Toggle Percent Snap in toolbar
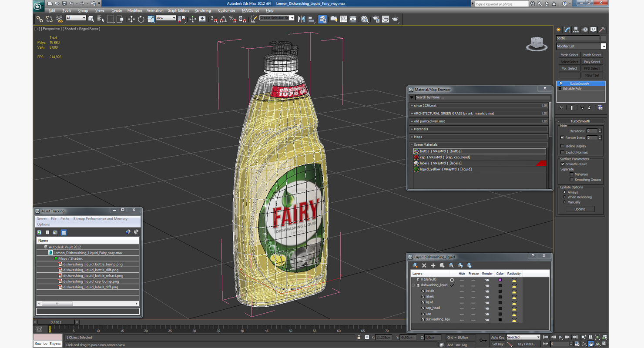Screen dimensions: 644x348 [233, 19]
